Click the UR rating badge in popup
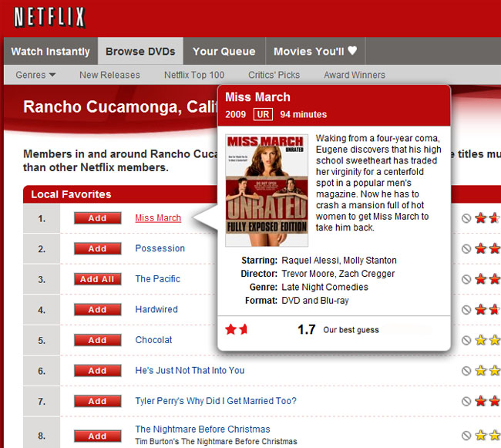The image size is (501, 448). (x=263, y=114)
